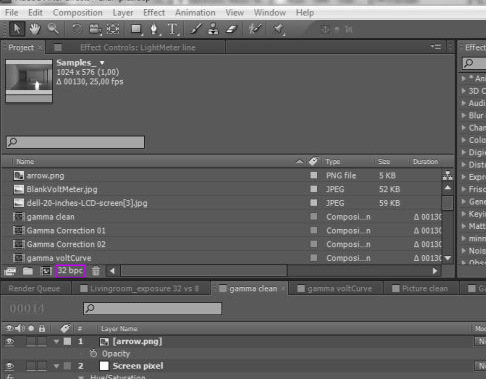The height and width of the screenshot is (379, 486).
Task: Select the Pan Behind tool
Action: coord(113,29)
